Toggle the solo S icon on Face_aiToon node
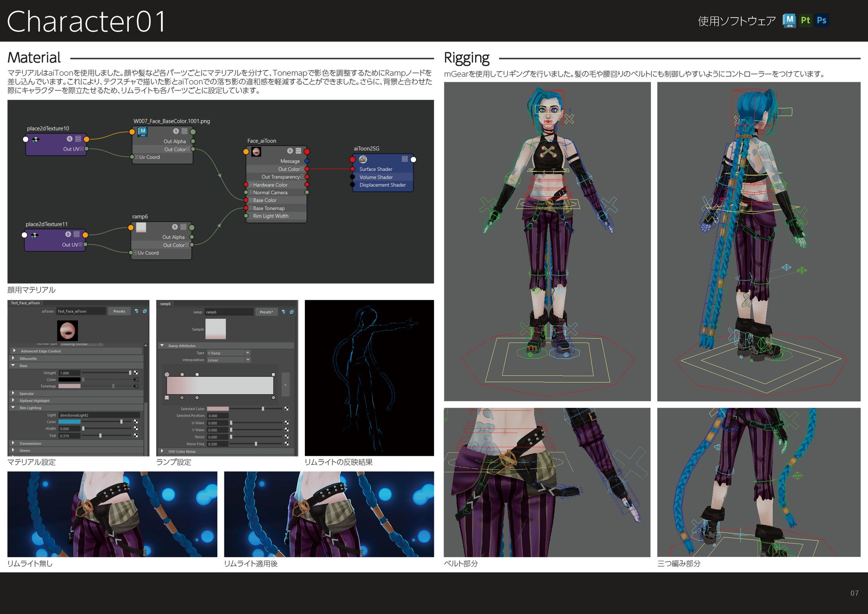 [290, 151]
